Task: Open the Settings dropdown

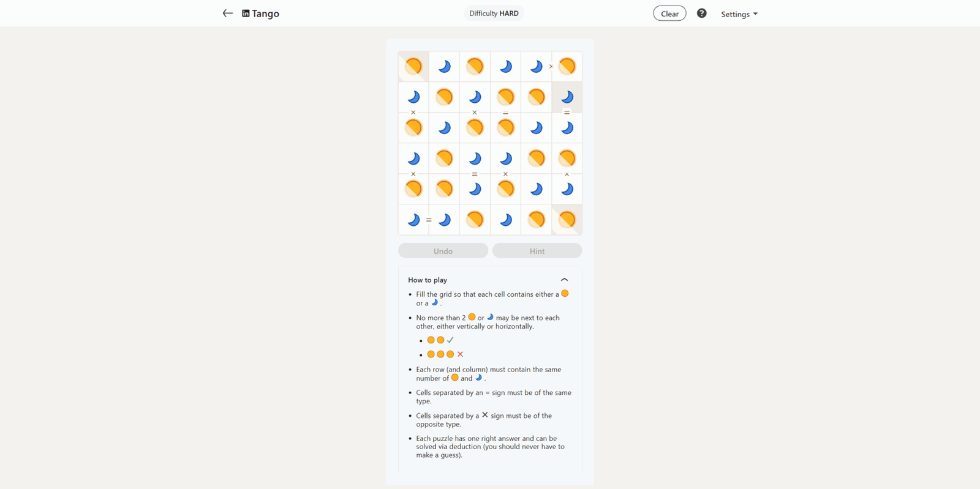Action: click(739, 13)
